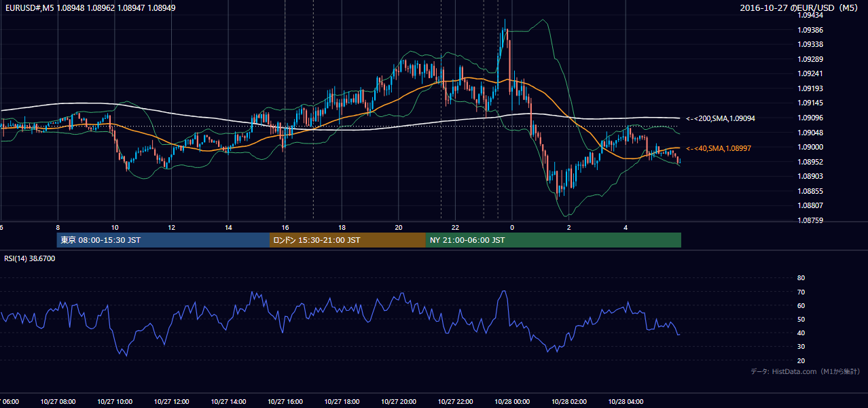Click price axis value 1.09096
This screenshot has height=408, width=868.
coord(810,118)
